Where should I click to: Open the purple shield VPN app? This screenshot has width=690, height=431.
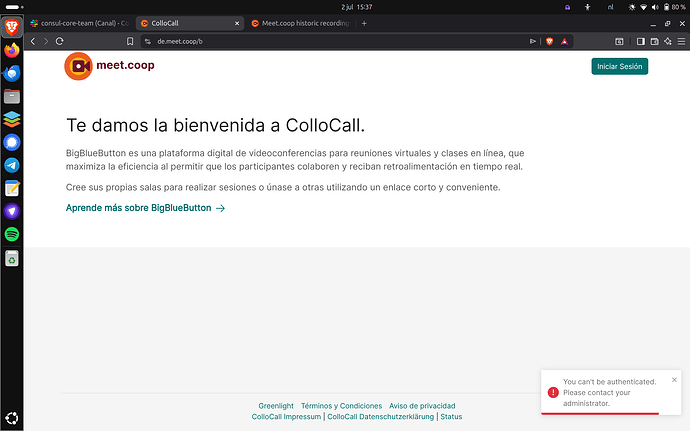12,211
